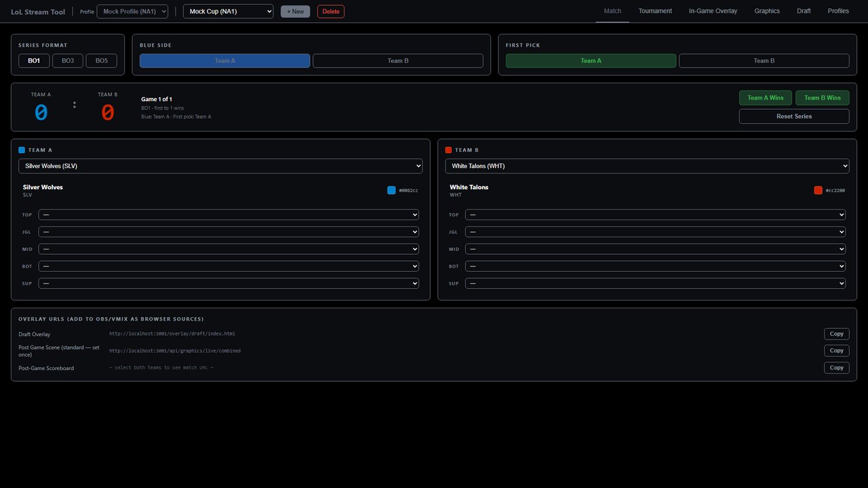This screenshot has width=868, height=488.
Task: Copy the Post Game Scene URL
Action: click(837, 350)
